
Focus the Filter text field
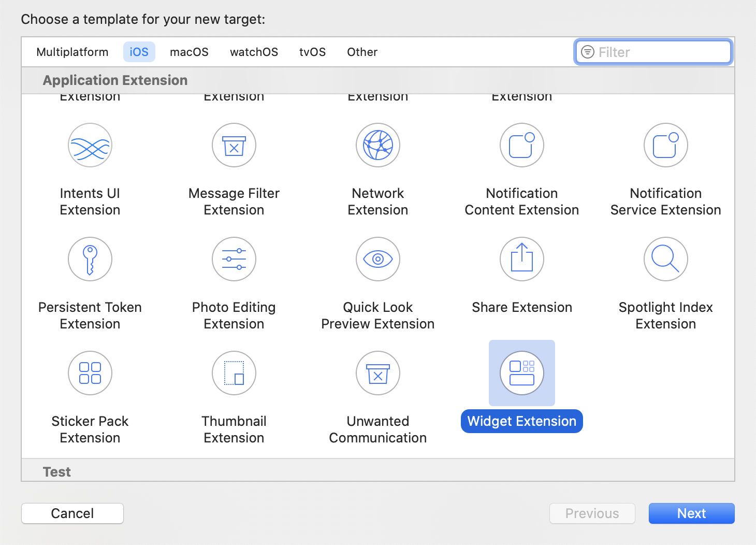653,52
